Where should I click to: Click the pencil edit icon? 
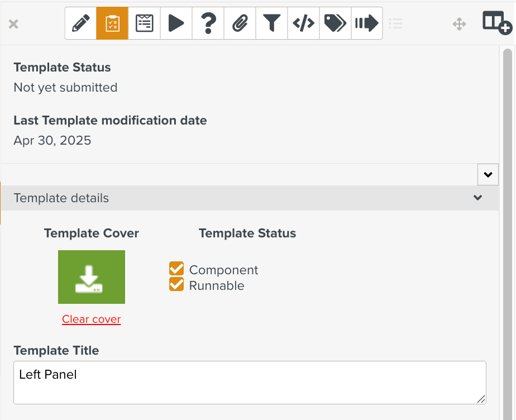click(x=81, y=23)
